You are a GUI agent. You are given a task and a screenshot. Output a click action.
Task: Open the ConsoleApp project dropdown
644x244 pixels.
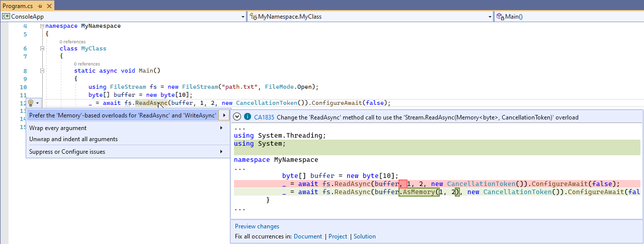243,17
